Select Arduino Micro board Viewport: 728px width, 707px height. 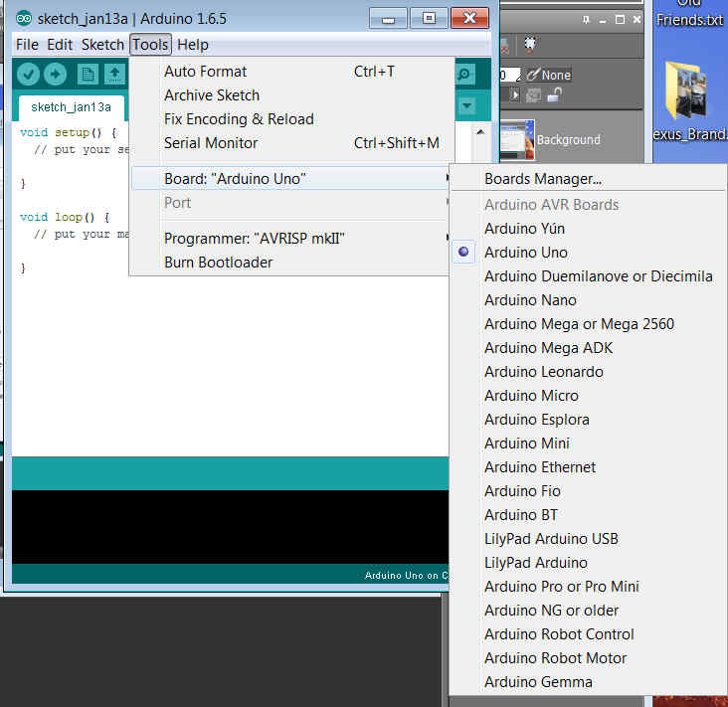click(588, 396)
